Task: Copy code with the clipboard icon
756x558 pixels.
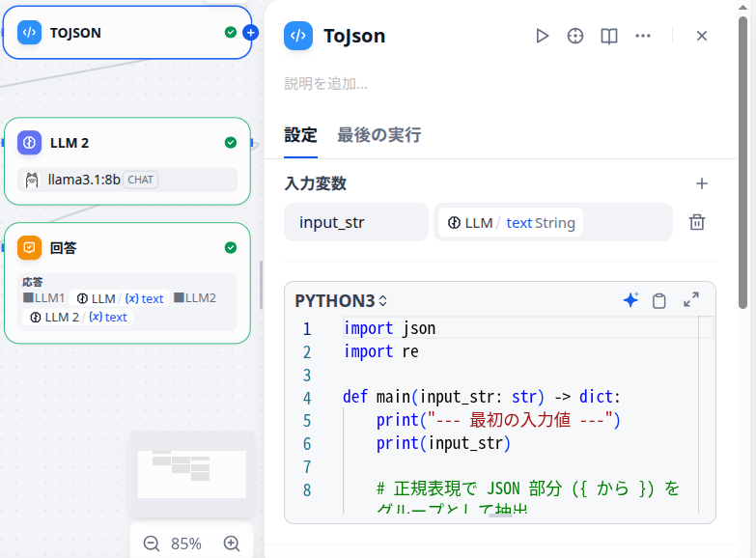Action: (x=658, y=300)
